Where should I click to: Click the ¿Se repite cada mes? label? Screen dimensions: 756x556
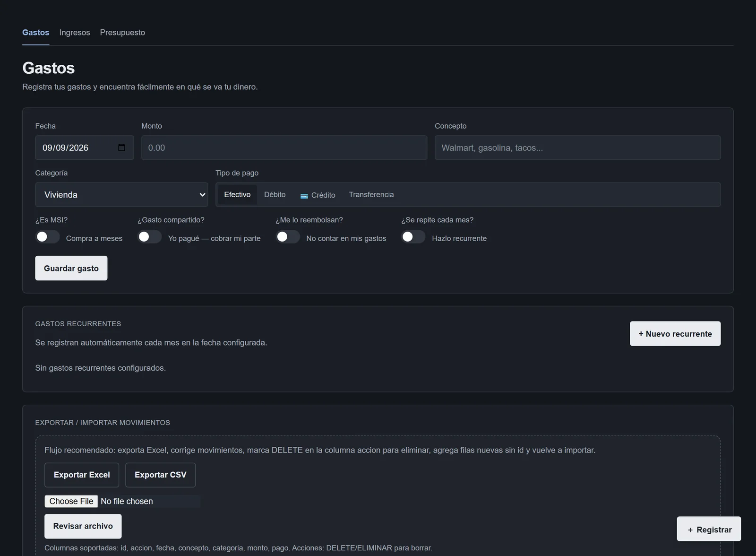pyautogui.click(x=438, y=220)
